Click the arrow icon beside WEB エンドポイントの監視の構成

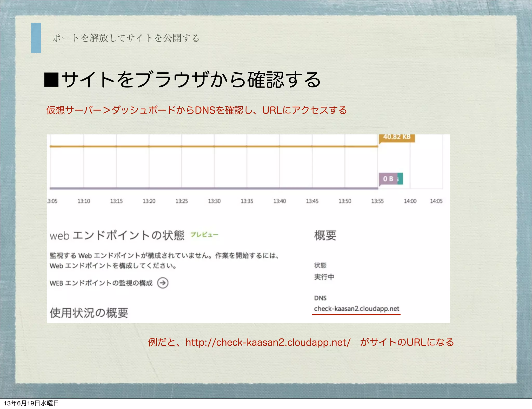point(163,283)
